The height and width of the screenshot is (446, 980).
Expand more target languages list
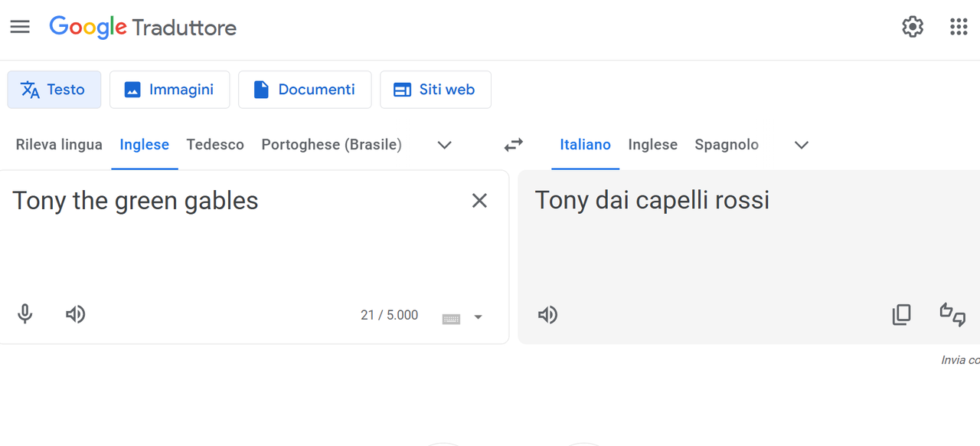[x=802, y=145]
